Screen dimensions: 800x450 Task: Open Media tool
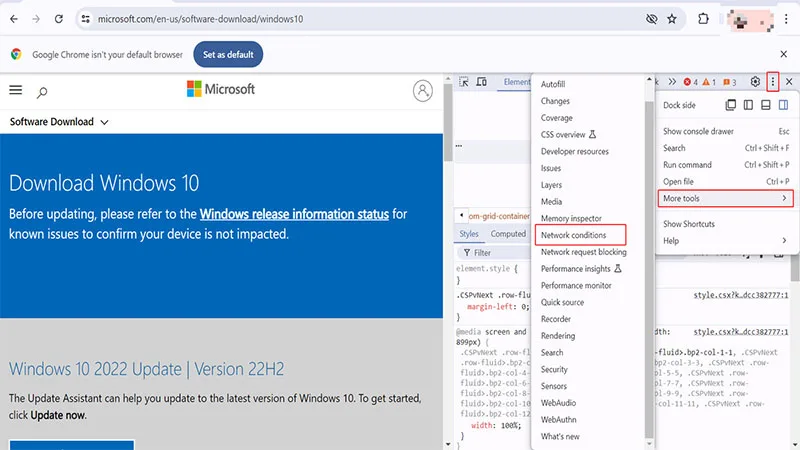pos(551,202)
